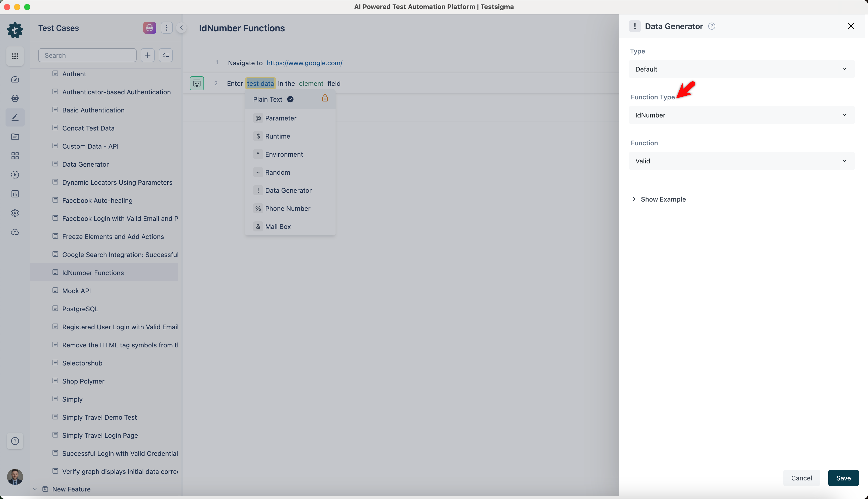Click the Data Generator help info icon

[x=712, y=26]
